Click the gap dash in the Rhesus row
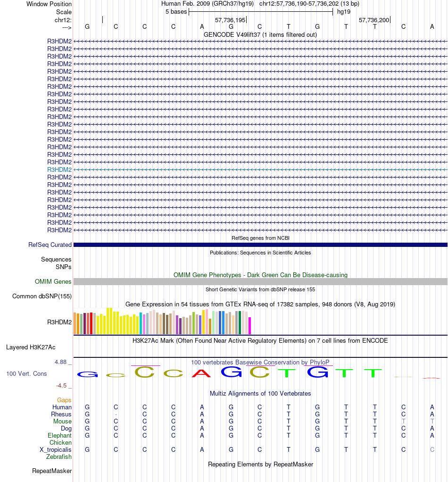This screenshot has width=448, height=482. coord(116,414)
